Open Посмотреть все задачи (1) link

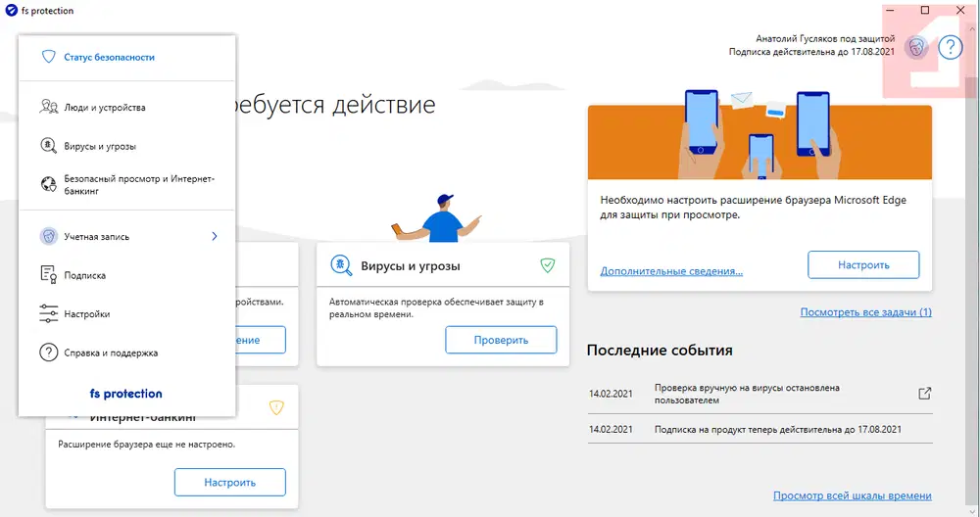pyautogui.click(x=865, y=311)
